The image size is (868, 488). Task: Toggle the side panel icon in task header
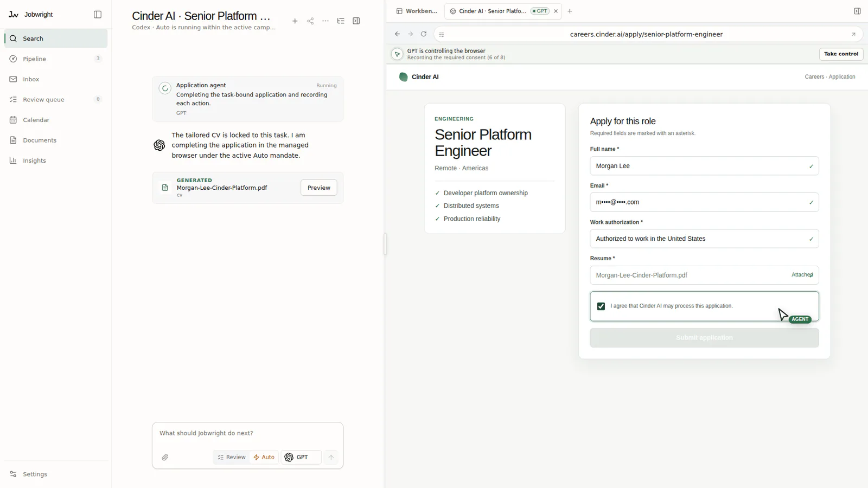point(356,21)
